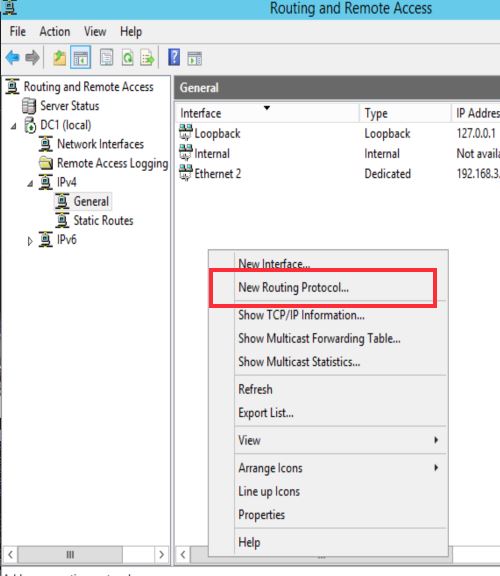Click the blue Back arrow toolbar icon
500x576 pixels.
pyautogui.click(x=13, y=58)
